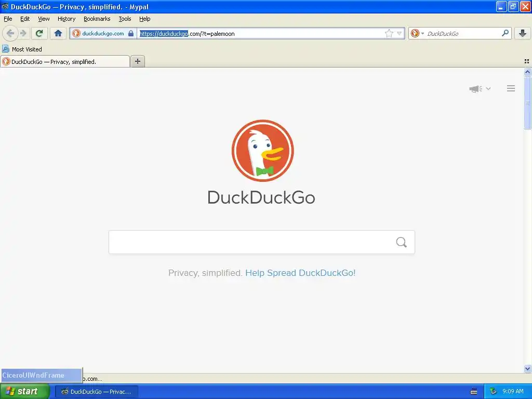Open the View menu
The width and height of the screenshot is (532, 399).
point(44,19)
